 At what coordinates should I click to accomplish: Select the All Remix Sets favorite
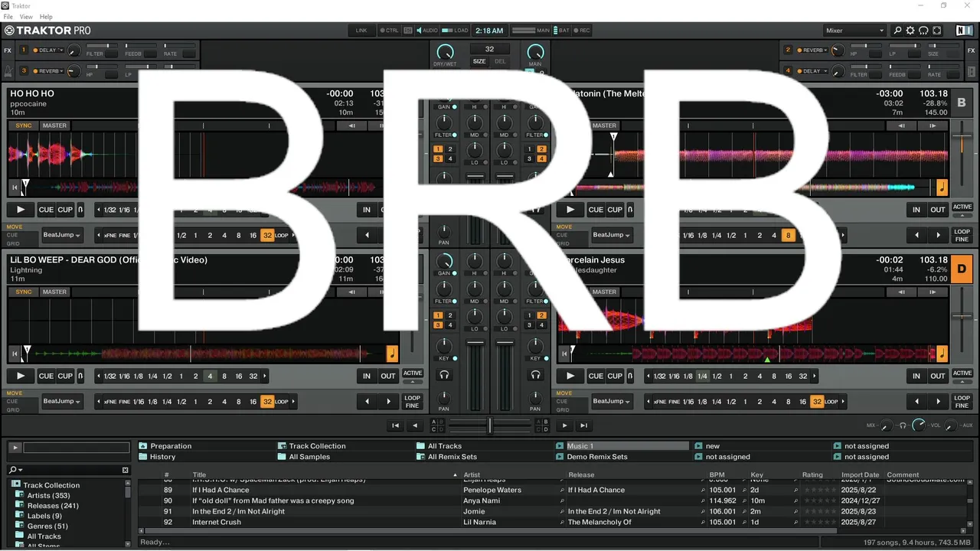click(452, 457)
